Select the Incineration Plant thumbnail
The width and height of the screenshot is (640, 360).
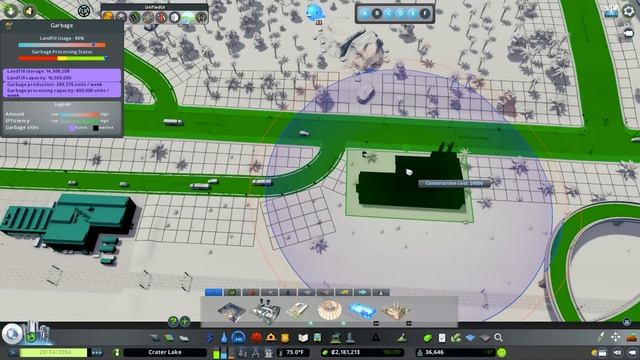[x=265, y=312]
